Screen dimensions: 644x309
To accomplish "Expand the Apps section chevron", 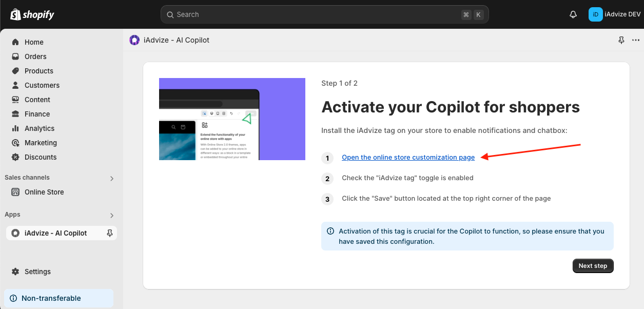I will 112,215.
